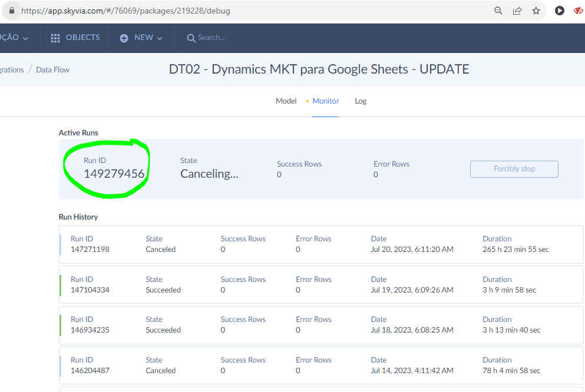585x392 pixels.
Task: Click duration 3 h 13 min 40 sec
Action: (x=511, y=330)
